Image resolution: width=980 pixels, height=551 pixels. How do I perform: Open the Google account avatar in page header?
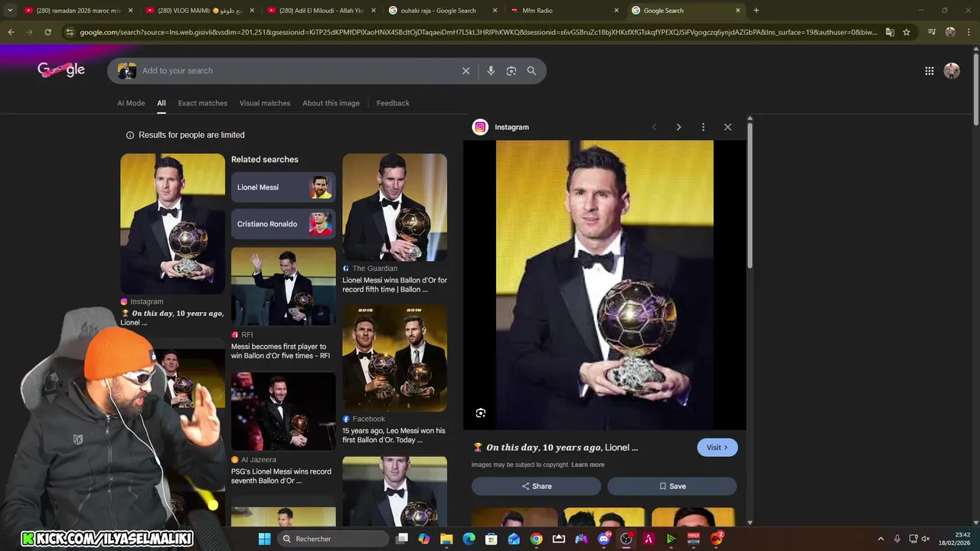point(952,70)
